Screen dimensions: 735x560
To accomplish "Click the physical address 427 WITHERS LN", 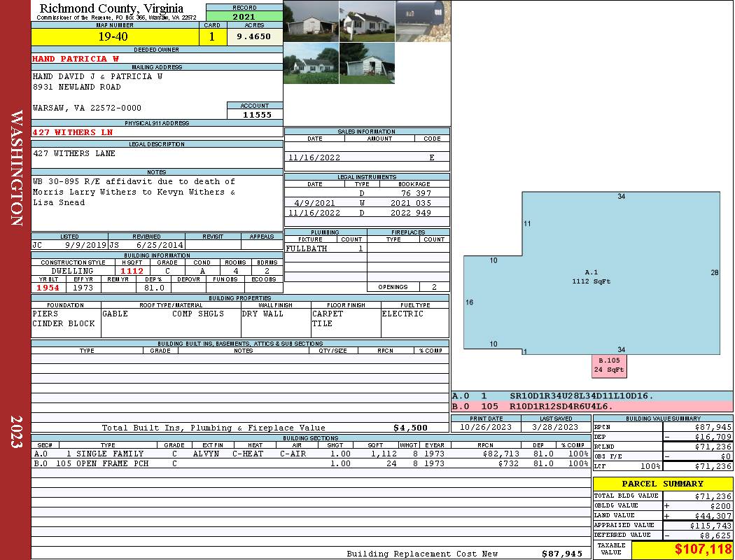I will pos(73,132).
